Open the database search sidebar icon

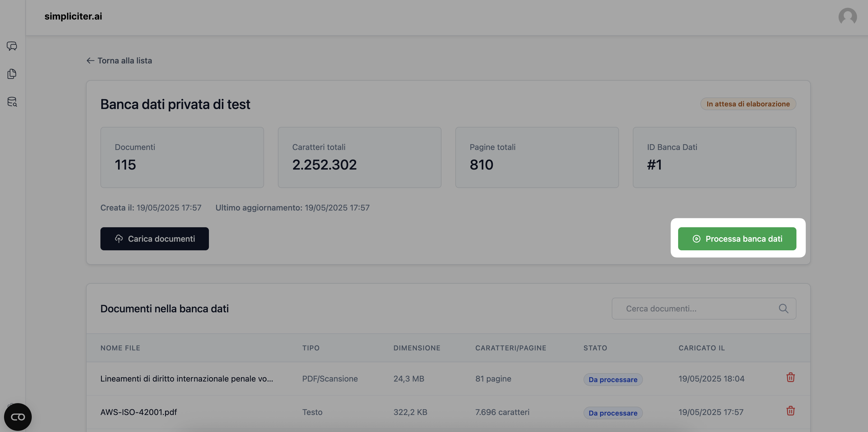pyautogui.click(x=12, y=102)
